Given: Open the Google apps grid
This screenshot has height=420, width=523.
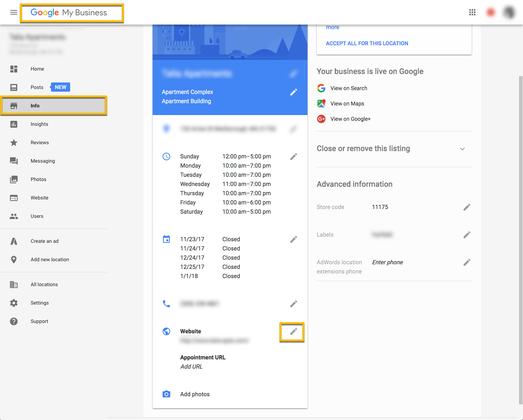Looking at the screenshot, I should (472, 12).
